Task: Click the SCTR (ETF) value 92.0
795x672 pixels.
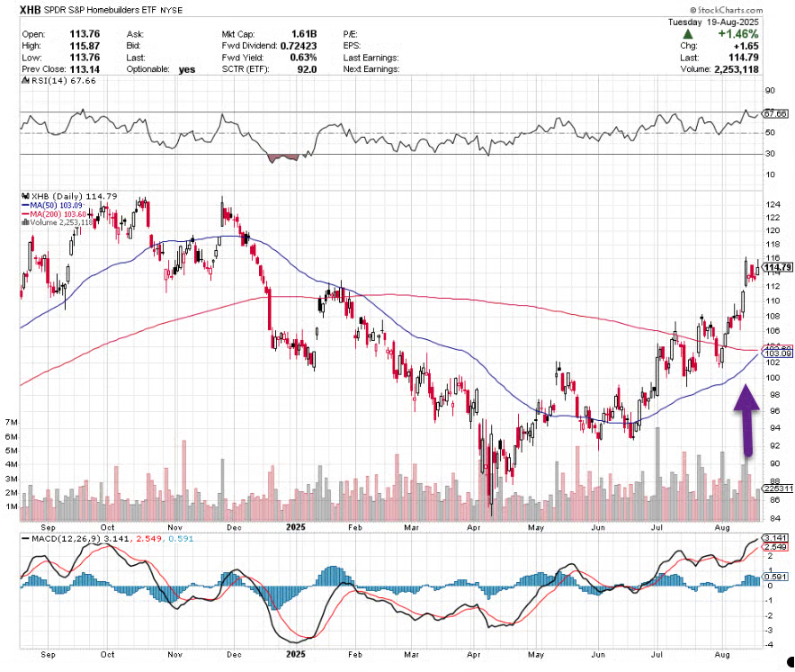Action: [308, 69]
